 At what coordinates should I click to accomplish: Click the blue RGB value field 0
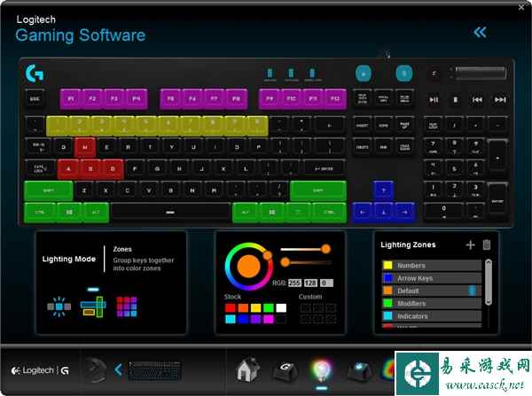(326, 283)
